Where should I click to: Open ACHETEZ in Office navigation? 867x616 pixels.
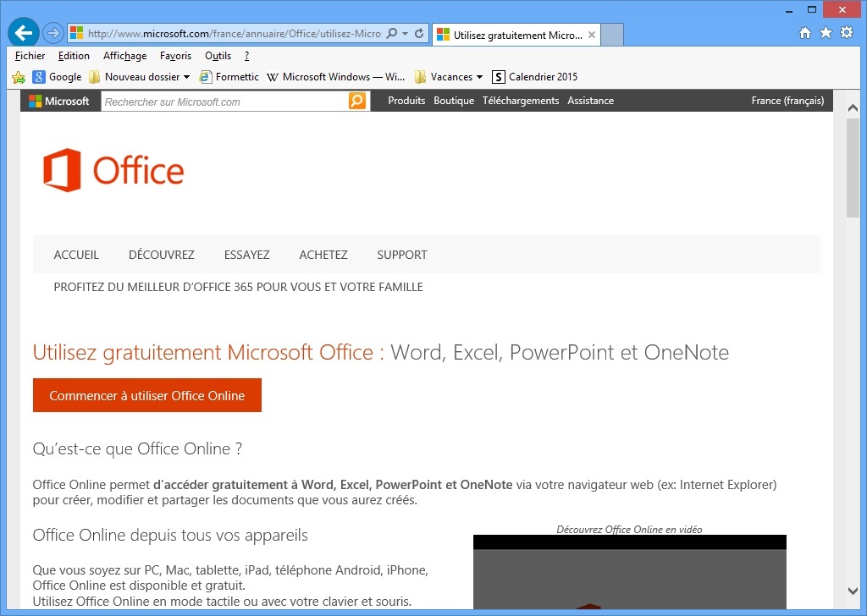click(323, 255)
